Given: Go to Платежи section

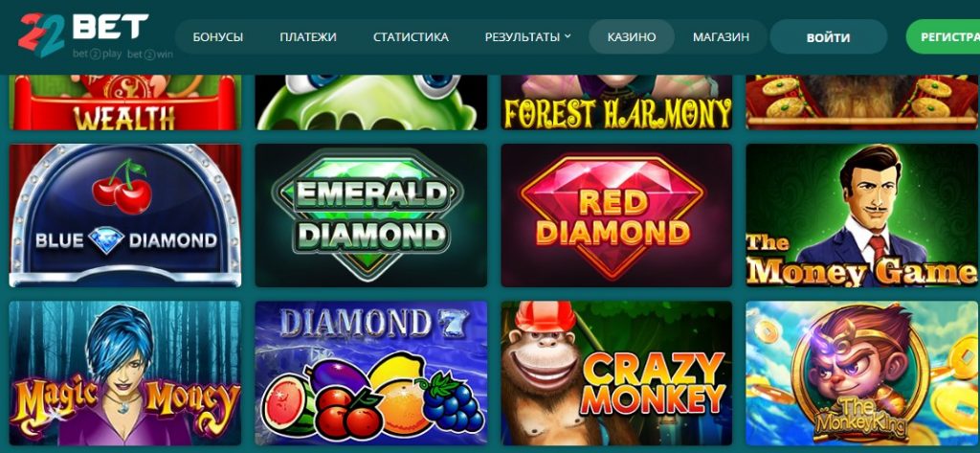Looking at the screenshot, I should pyautogui.click(x=308, y=37).
